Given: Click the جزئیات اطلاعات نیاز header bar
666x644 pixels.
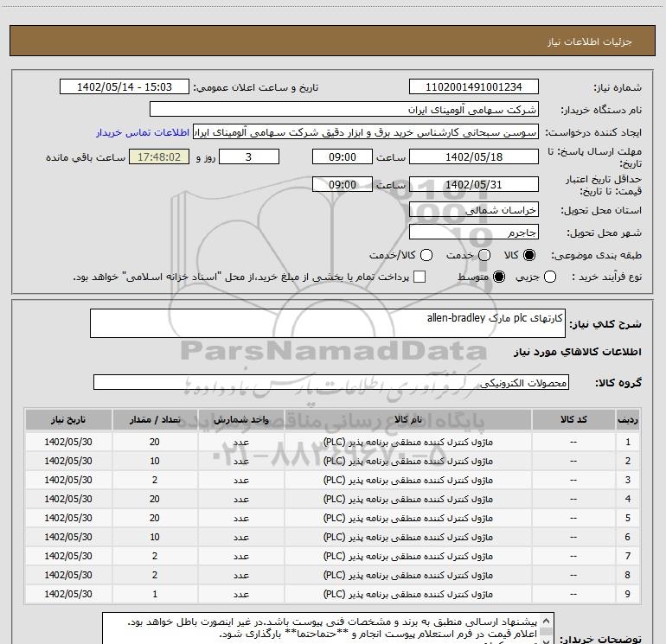Looking at the screenshot, I should coord(332,41).
